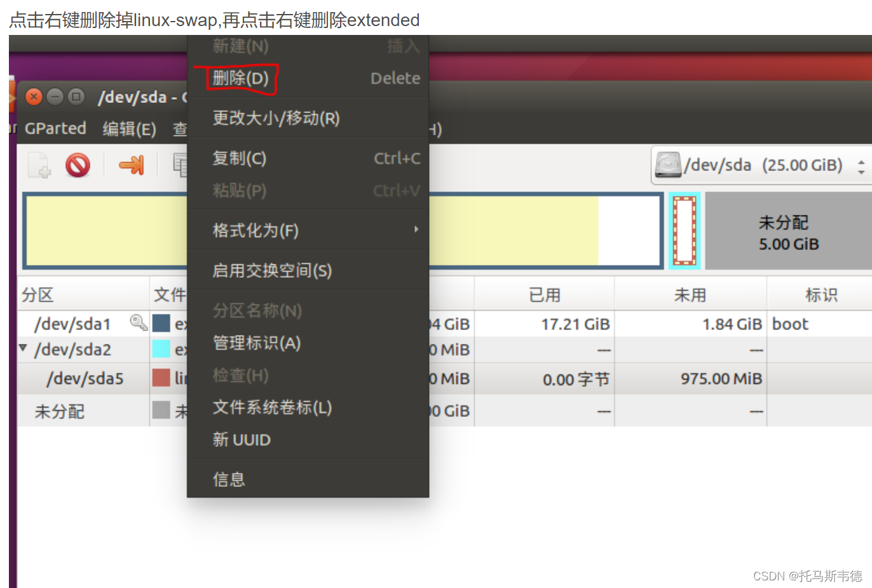Click the red swatch of /dev/sda5
The width and height of the screenshot is (872, 588).
click(x=161, y=378)
